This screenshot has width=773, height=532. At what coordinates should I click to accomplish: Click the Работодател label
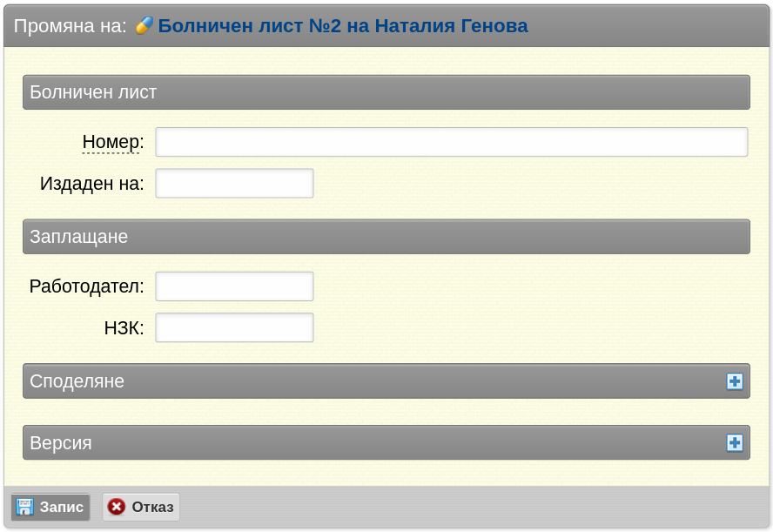pyautogui.click(x=86, y=286)
